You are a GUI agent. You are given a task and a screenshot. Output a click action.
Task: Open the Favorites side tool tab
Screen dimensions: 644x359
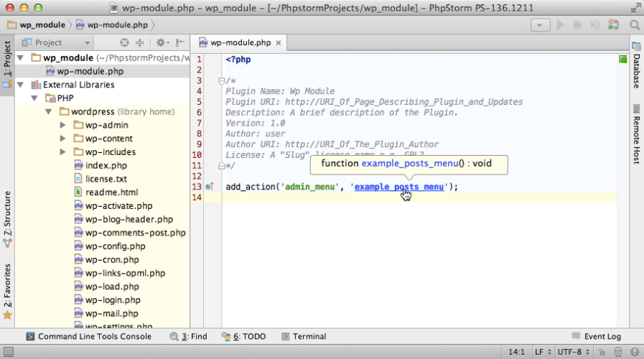(x=7, y=292)
